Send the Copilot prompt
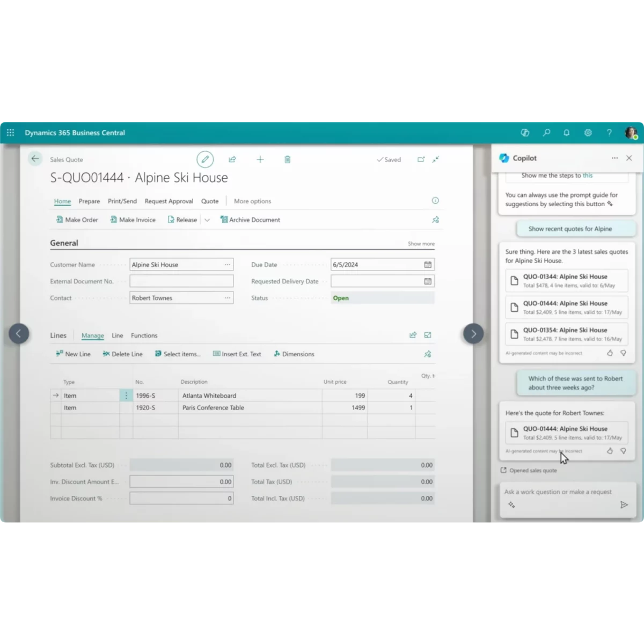The image size is (644, 644). 624,504
